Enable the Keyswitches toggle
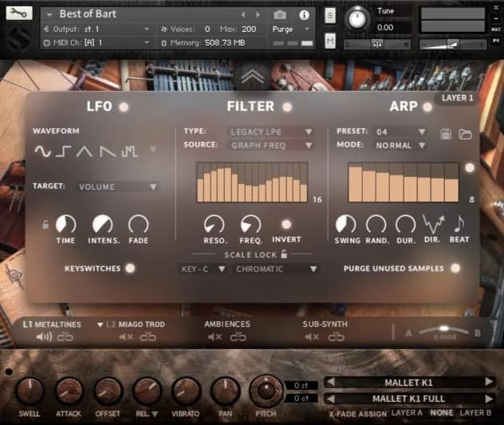This screenshot has height=425, width=504. click(130, 269)
